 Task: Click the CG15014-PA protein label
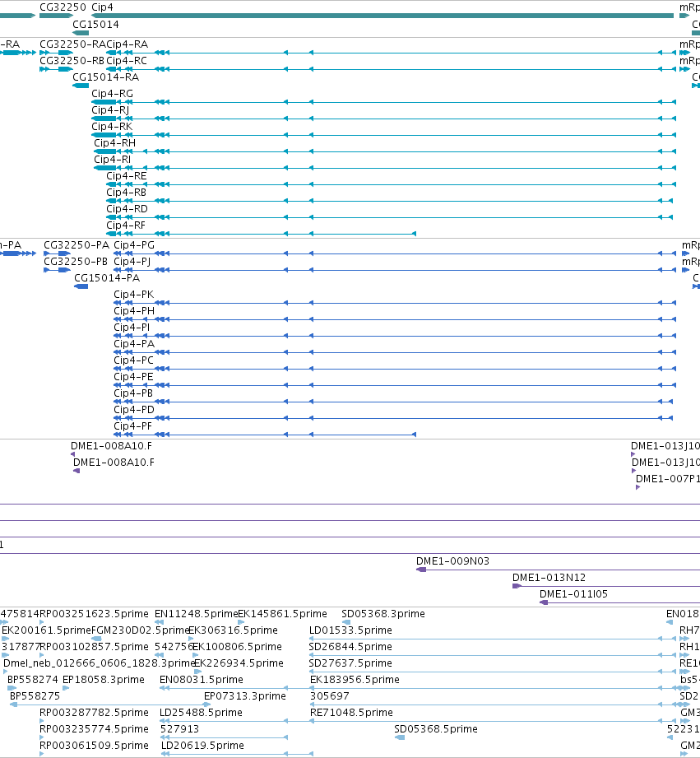tap(107, 278)
